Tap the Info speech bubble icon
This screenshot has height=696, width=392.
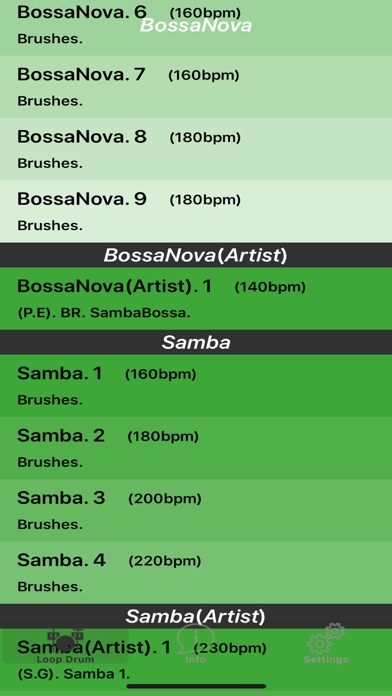195,638
